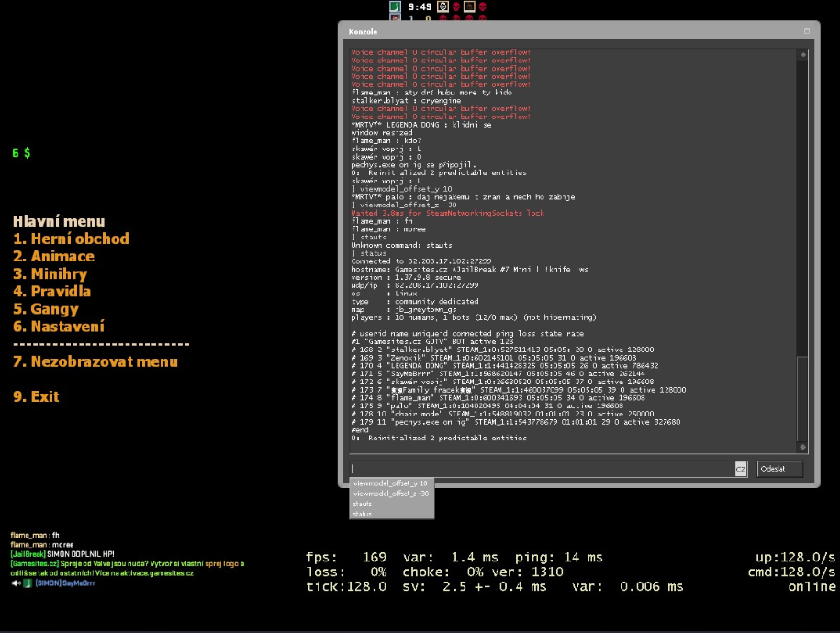This screenshot has height=633, width=840.
Task: Select 'viewmodel_offset_y 10' from command history
Action: (x=390, y=483)
